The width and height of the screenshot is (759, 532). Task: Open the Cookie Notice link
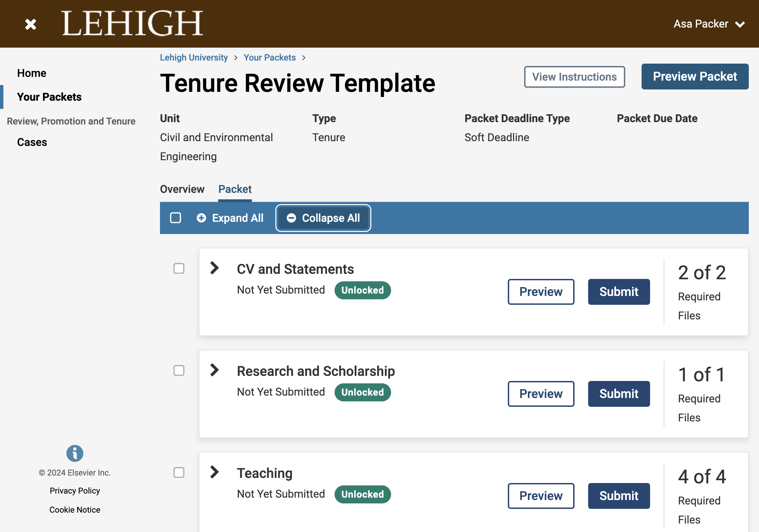point(75,510)
